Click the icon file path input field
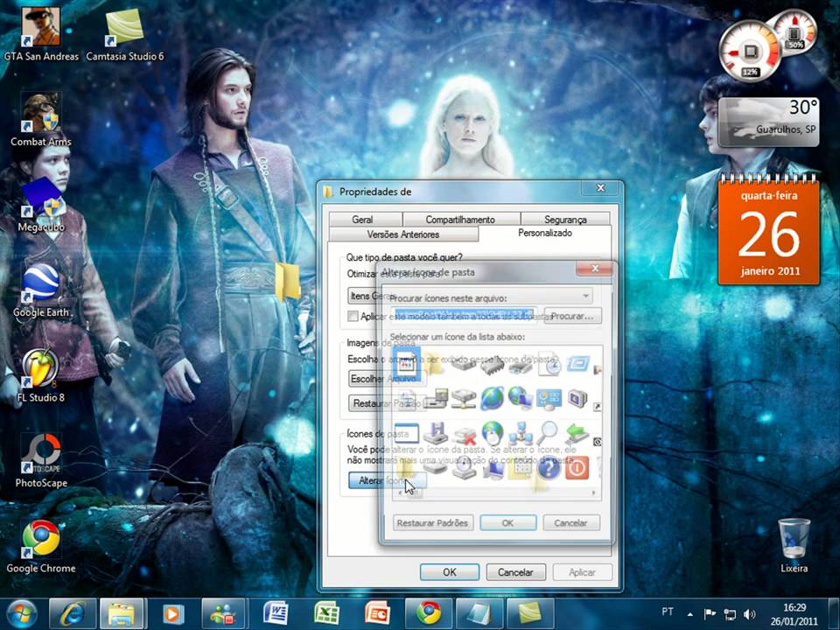Screen dimensions: 840x630 coord(465,316)
